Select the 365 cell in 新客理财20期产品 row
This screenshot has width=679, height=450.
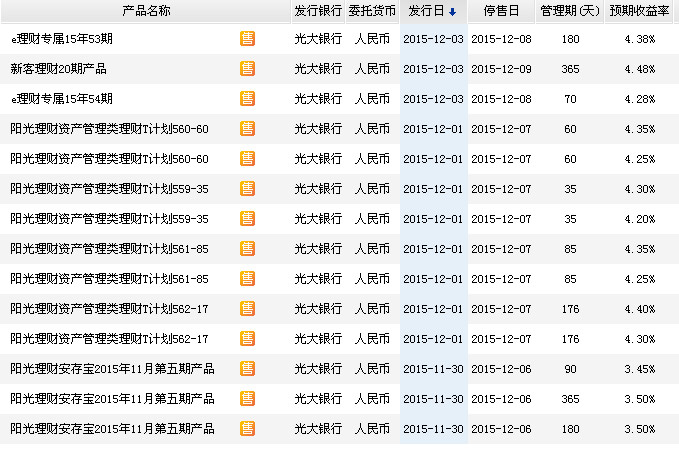click(x=570, y=69)
